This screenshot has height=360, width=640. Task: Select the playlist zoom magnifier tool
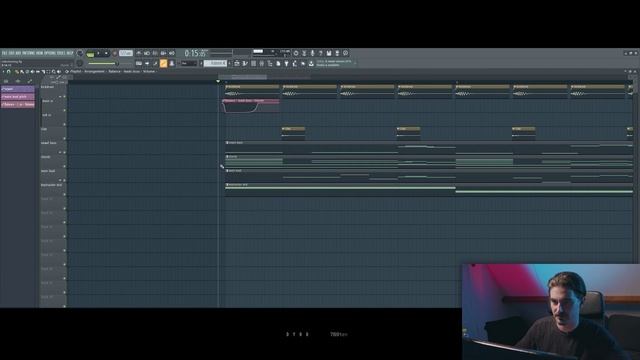(53, 71)
